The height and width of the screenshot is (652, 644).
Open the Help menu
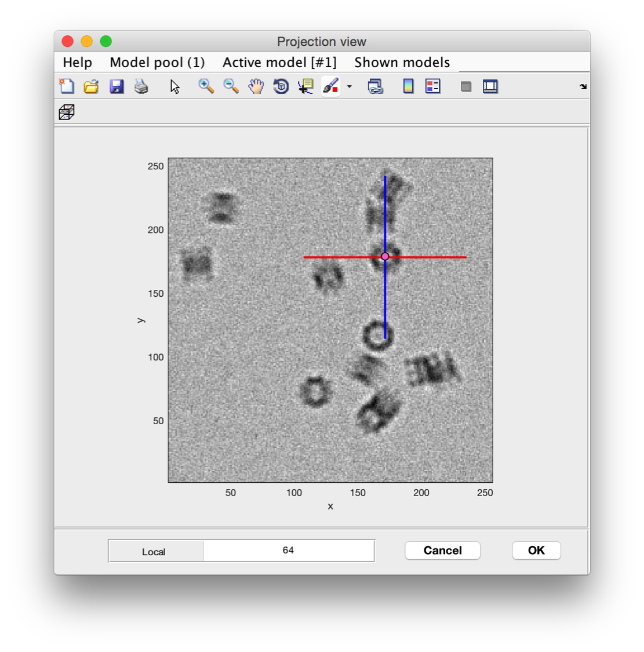point(77,63)
